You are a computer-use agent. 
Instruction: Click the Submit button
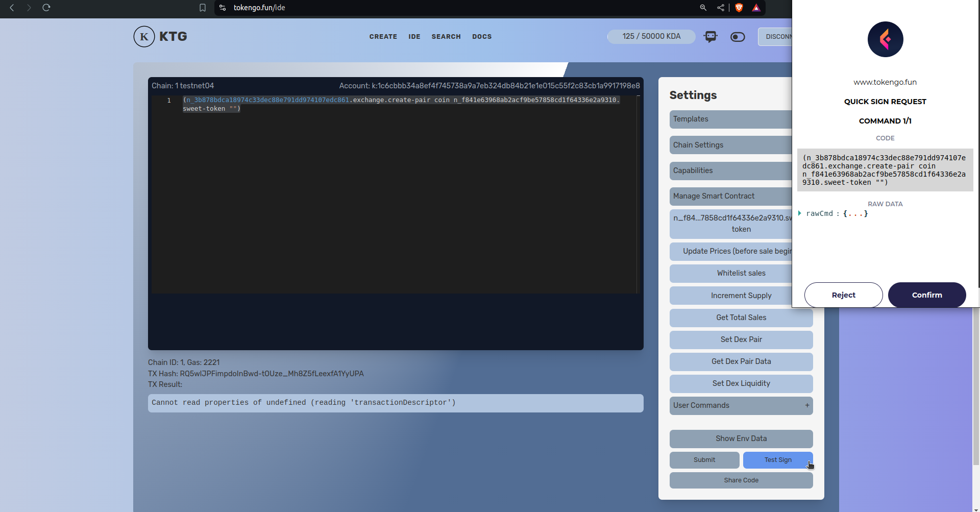coord(704,460)
